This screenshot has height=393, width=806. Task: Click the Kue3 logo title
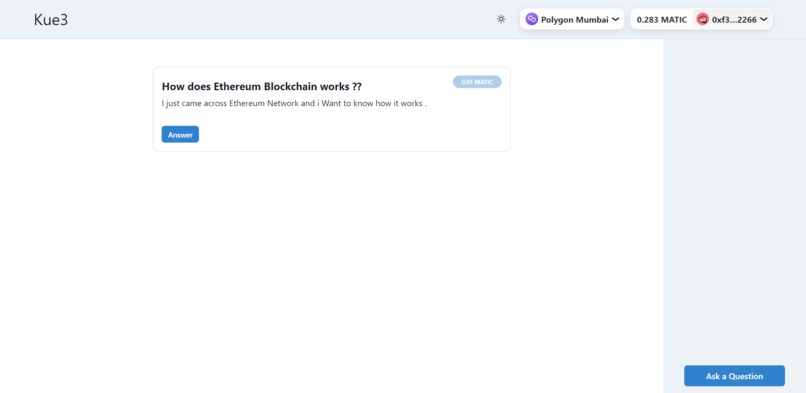point(51,20)
